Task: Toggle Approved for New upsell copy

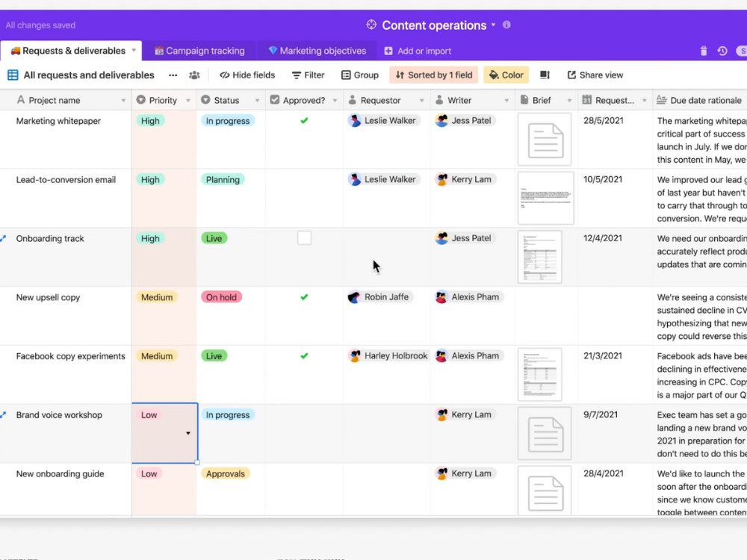Action: 304,297
